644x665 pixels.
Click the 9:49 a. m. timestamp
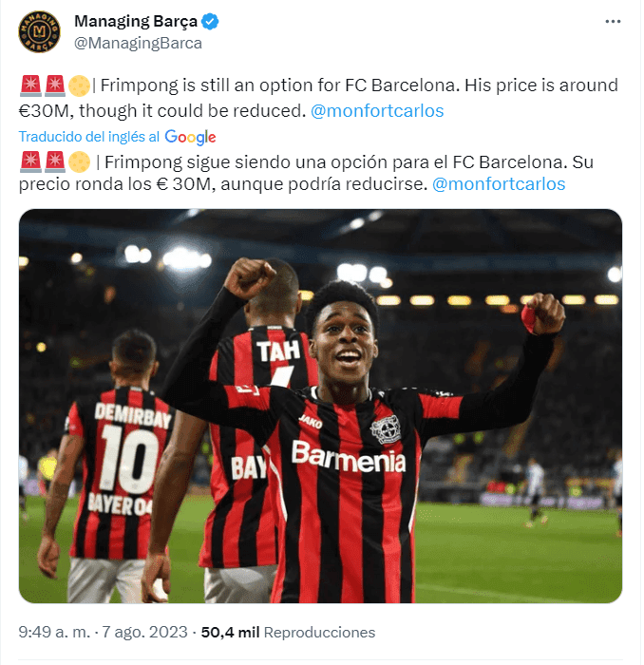[x=54, y=633]
